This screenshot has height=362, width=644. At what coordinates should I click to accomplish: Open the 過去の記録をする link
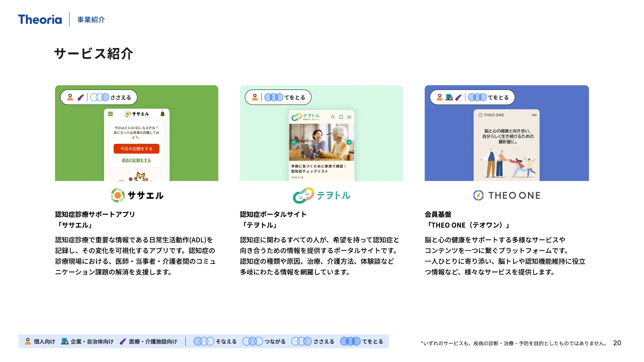136,160
